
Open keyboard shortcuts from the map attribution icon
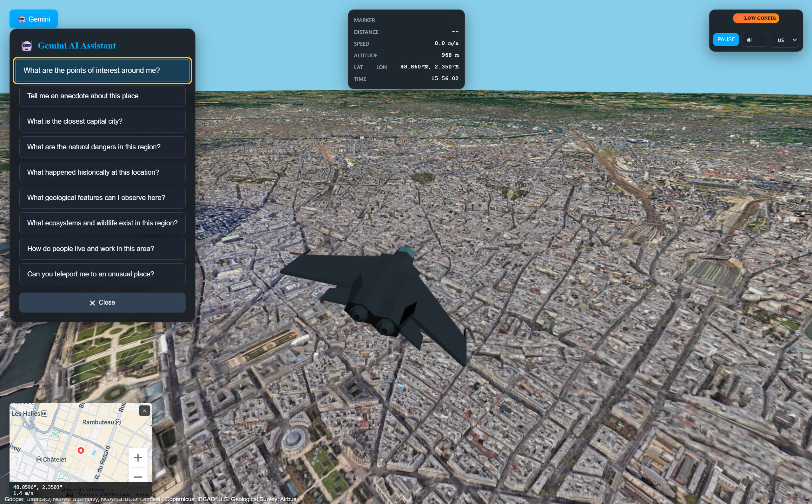(69, 494)
